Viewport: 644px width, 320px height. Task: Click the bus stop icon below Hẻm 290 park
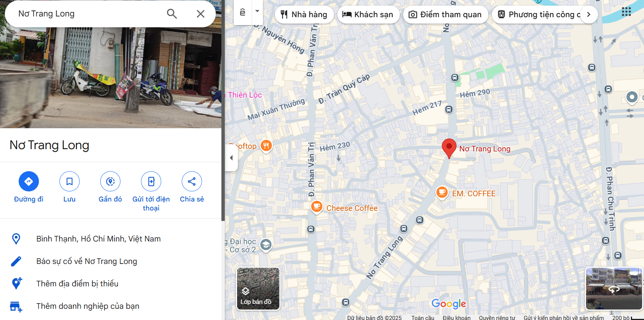[x=455, y=78]
